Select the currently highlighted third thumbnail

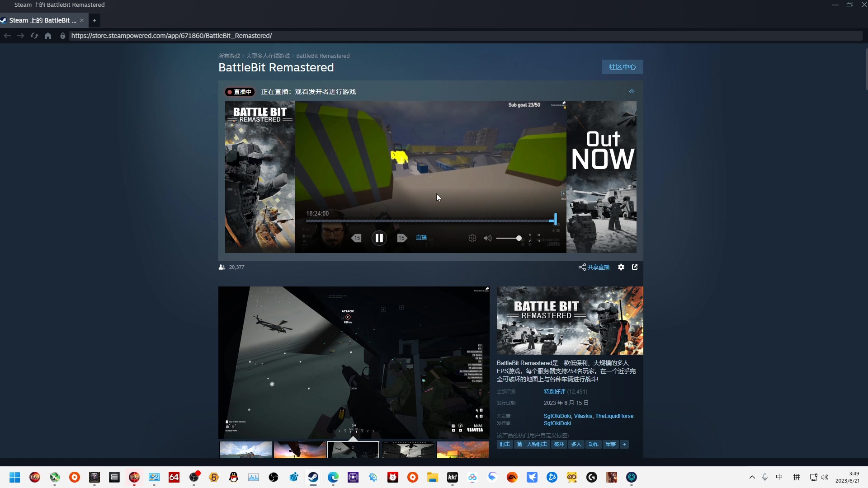pos(353,450)
